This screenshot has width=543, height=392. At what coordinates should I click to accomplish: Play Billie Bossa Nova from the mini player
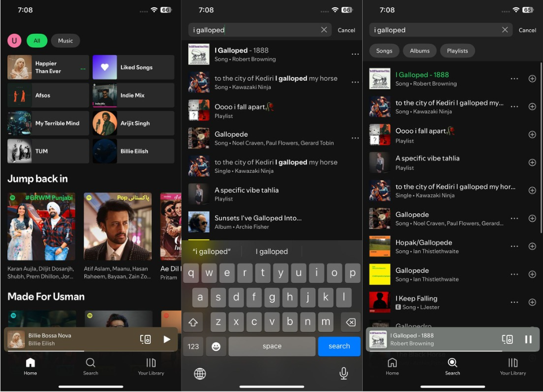point(167,339)
